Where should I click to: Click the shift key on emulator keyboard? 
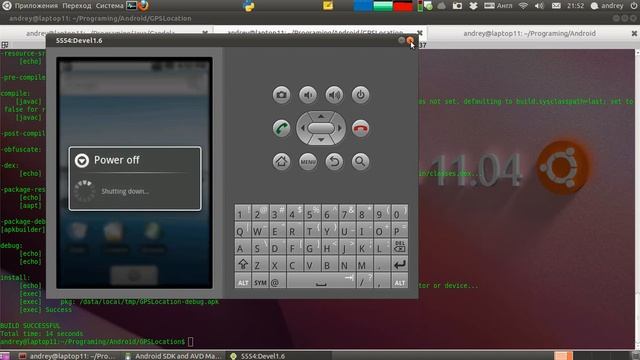click(x=243, y=264)
